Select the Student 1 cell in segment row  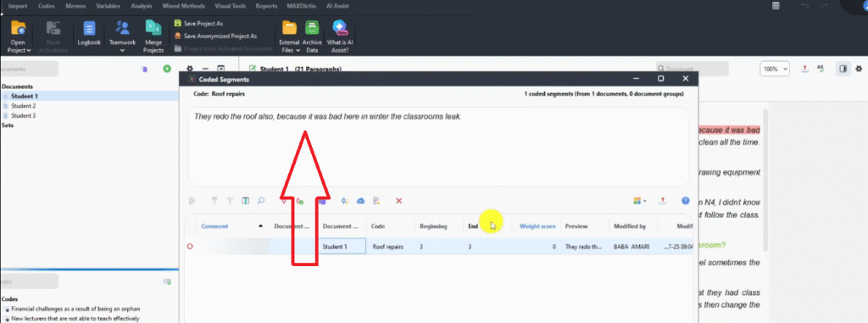coord(343,247)
